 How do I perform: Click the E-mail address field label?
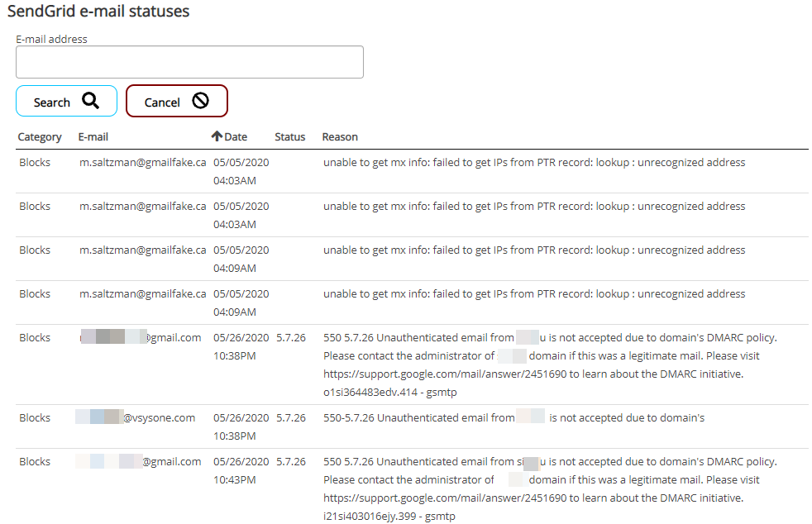coord(52,39)
